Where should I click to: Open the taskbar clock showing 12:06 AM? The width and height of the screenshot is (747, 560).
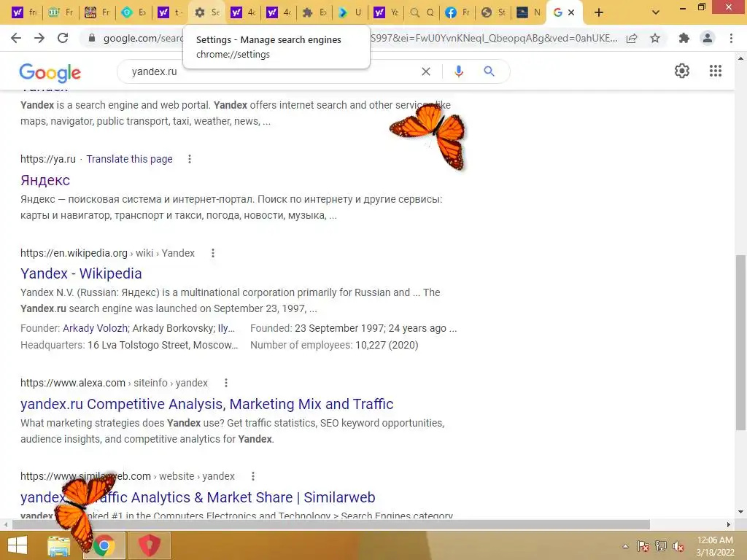point(715,546)
